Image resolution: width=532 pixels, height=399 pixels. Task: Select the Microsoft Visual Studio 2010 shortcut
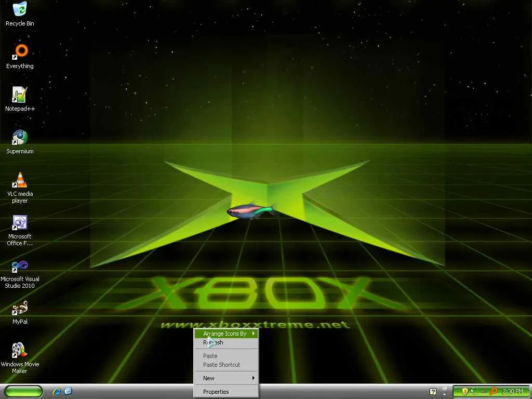click(x=20, y=273)
